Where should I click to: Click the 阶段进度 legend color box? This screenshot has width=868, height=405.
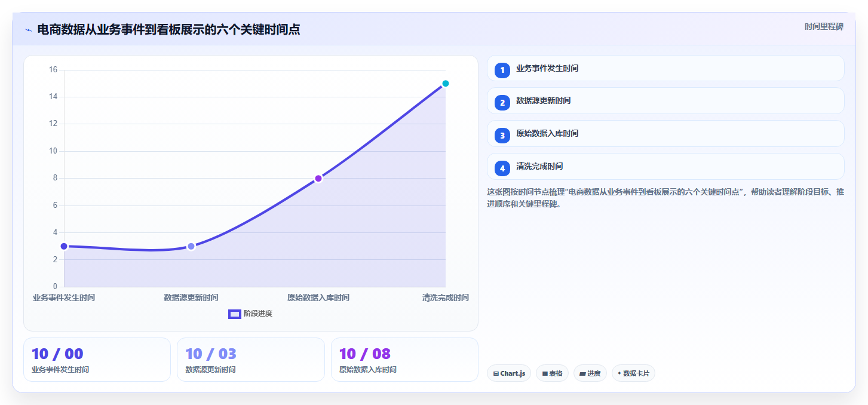235,314
